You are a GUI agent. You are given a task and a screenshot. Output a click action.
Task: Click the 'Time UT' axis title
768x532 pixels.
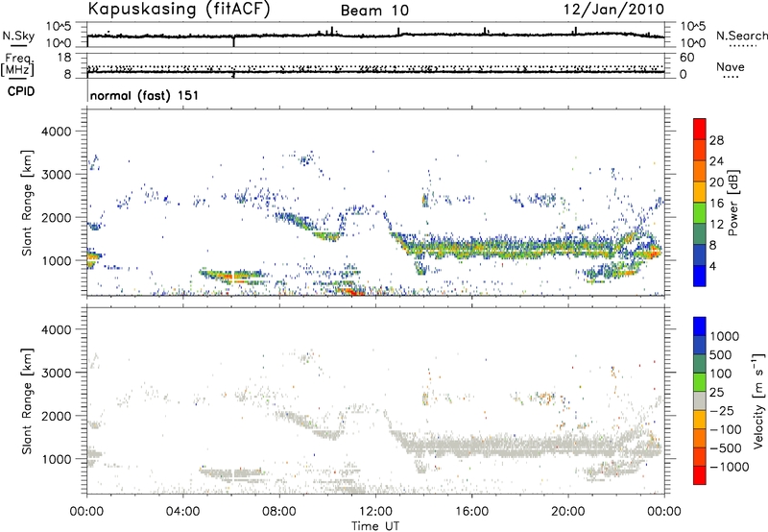click(x=375, y=526)
